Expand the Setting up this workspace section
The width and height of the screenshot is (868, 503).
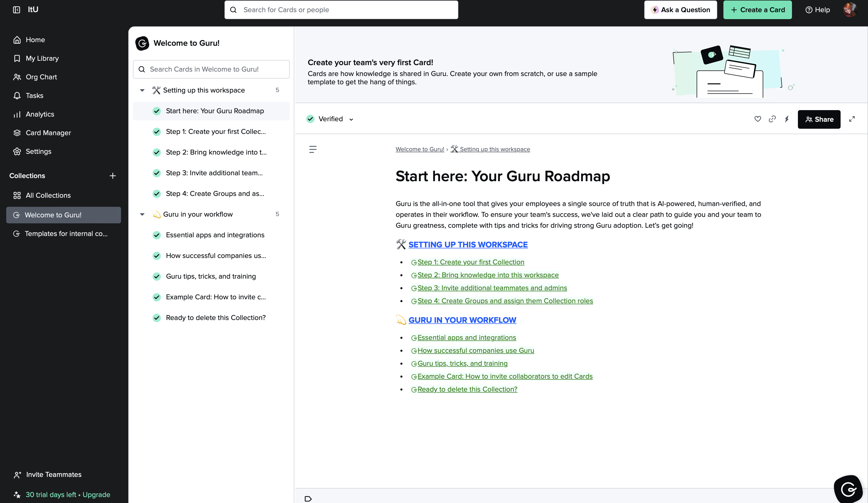click(142, 90)
